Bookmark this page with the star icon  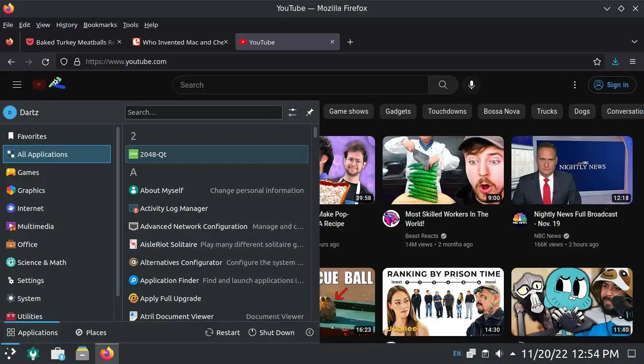point(597,62)
